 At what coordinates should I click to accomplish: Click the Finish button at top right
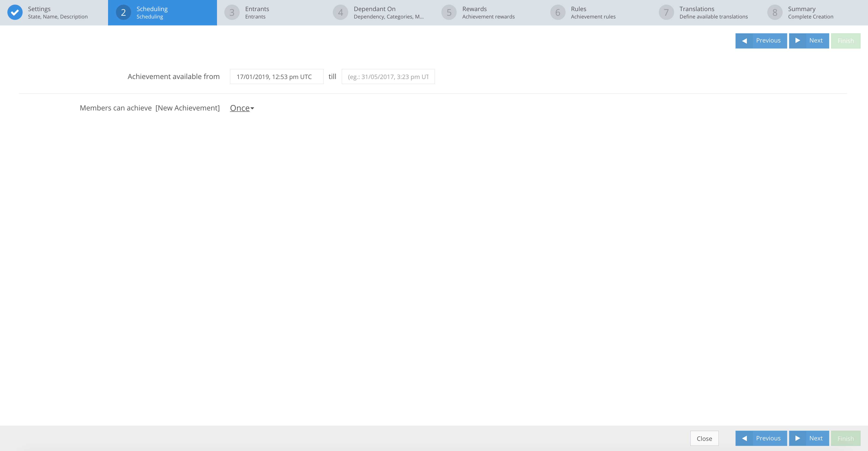(x=846, y=40)
